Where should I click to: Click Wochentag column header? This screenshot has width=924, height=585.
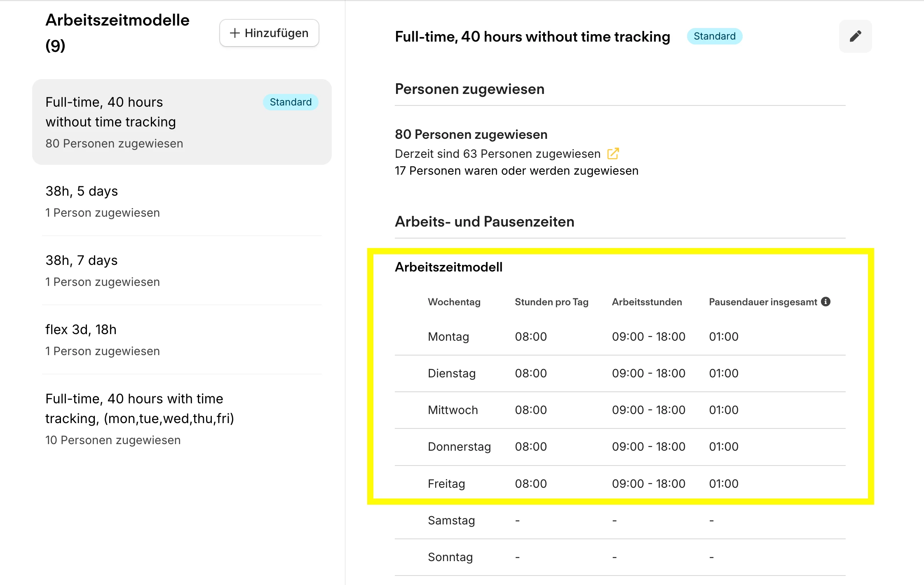(x=454, y=302)
